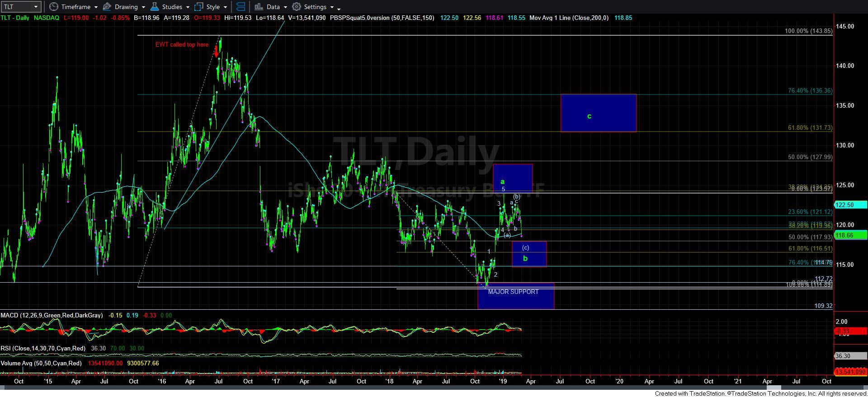This screenshot has width=868, height=397.
Task: Click the '20 year label on time axis
Action: [619, 381]
